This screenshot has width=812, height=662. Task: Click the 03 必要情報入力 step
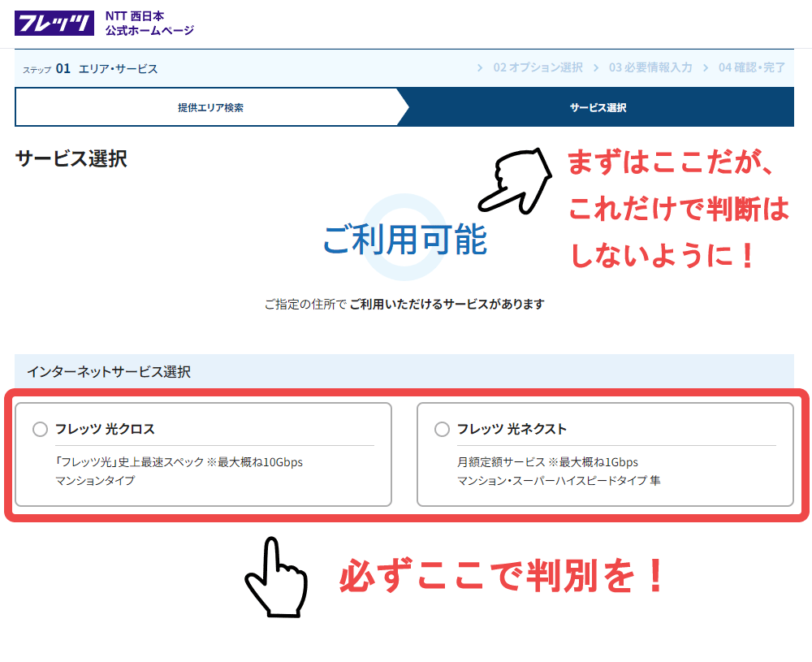tap(650, 67)
